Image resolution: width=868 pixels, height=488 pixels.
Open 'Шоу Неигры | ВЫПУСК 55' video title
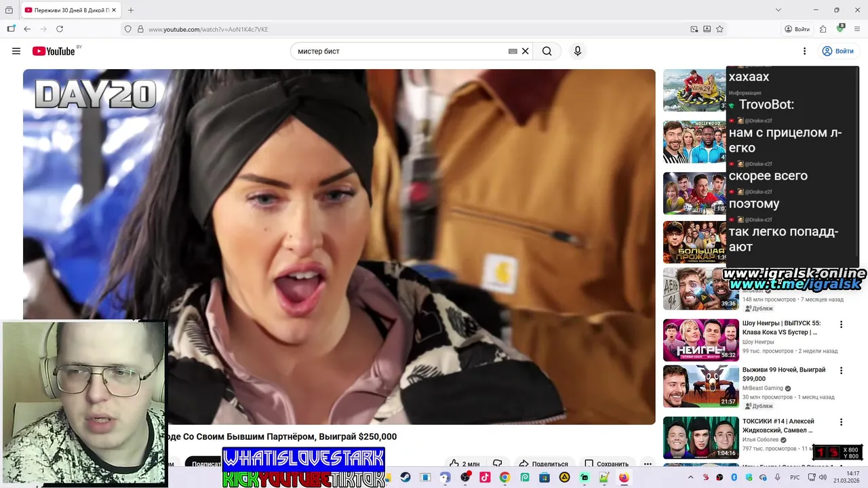point(781,328)
